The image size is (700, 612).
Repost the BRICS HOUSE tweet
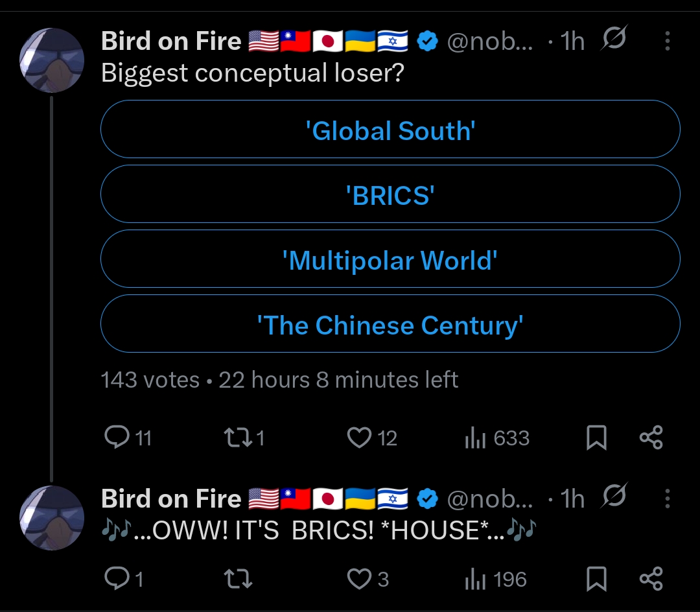237,579
